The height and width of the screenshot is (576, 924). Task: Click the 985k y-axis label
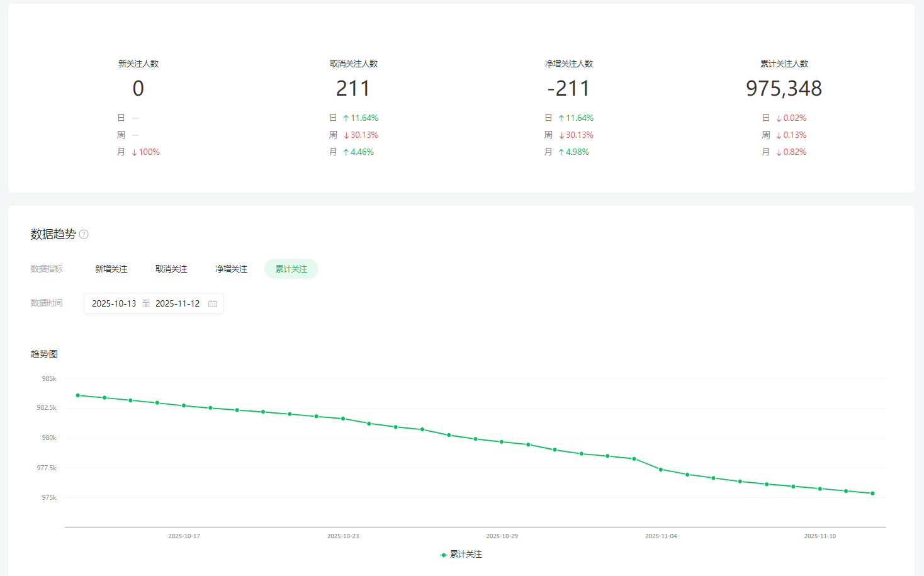pyautogui.click(x=49, y=378)
